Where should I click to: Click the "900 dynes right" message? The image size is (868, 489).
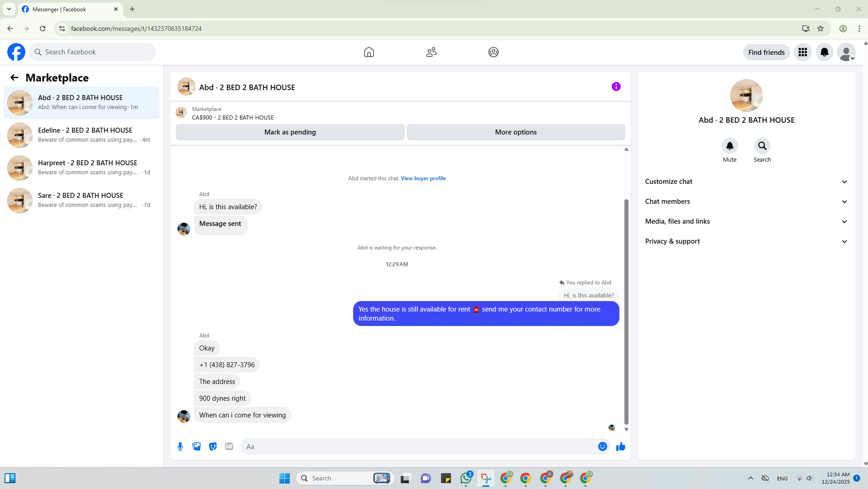pos(222,398)
